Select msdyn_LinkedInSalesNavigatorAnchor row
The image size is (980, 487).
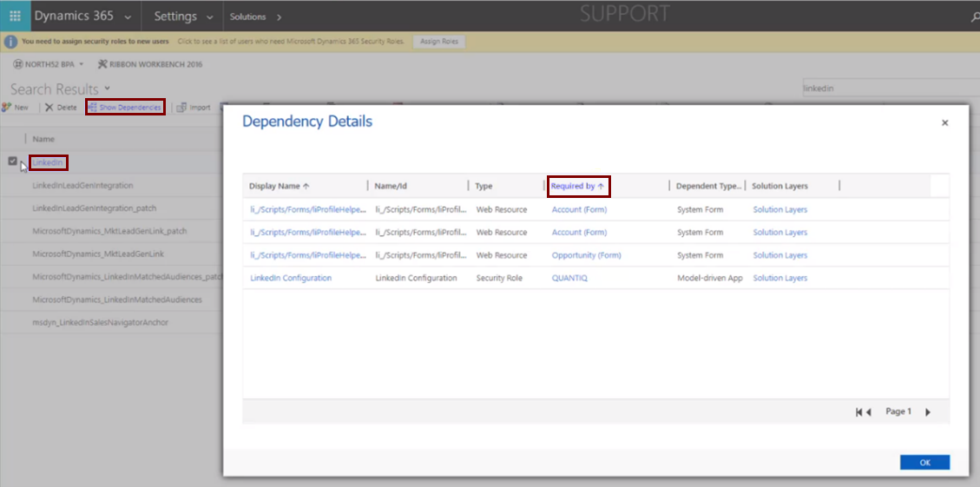point(100,323)
